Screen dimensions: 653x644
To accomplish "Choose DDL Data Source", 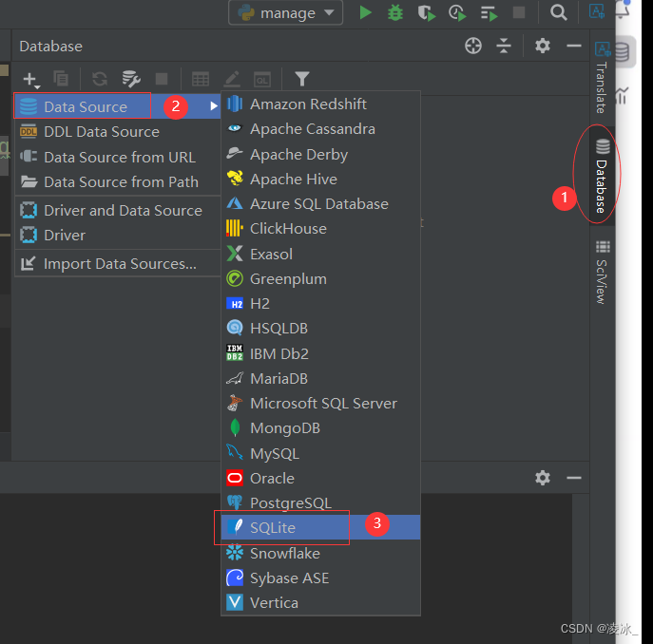I will tap(118, 132).
